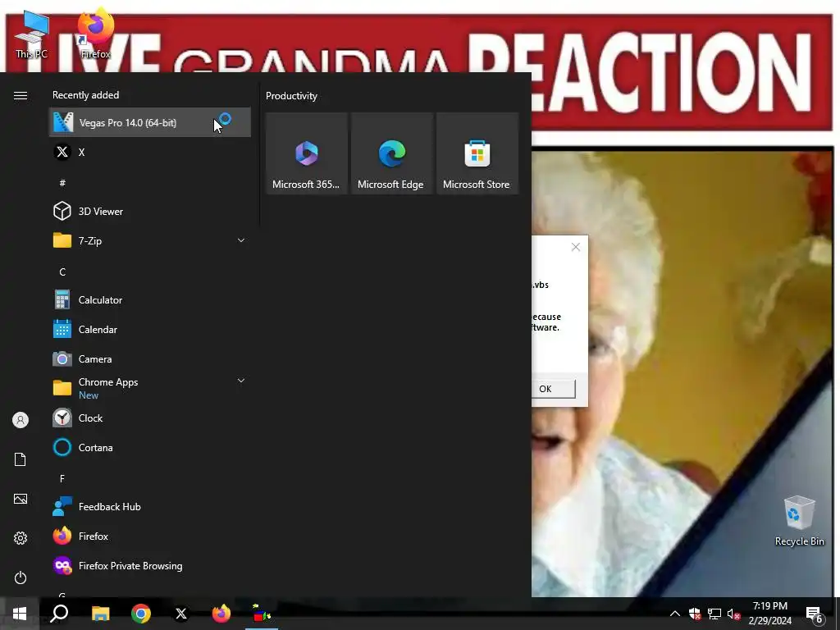This screenshot has width=840, height=630.
Task: Open the taskbar Search icon
Action: [59, 614]
